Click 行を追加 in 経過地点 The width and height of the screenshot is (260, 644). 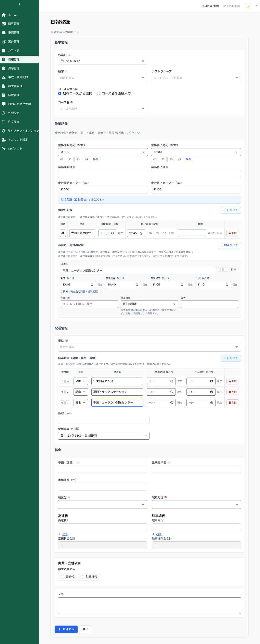coord(231,358)
